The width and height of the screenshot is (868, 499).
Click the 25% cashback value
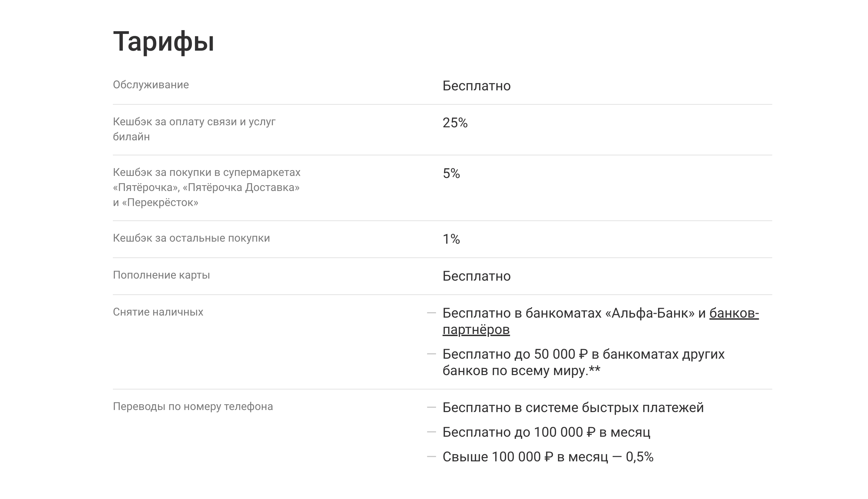[455, 123]
